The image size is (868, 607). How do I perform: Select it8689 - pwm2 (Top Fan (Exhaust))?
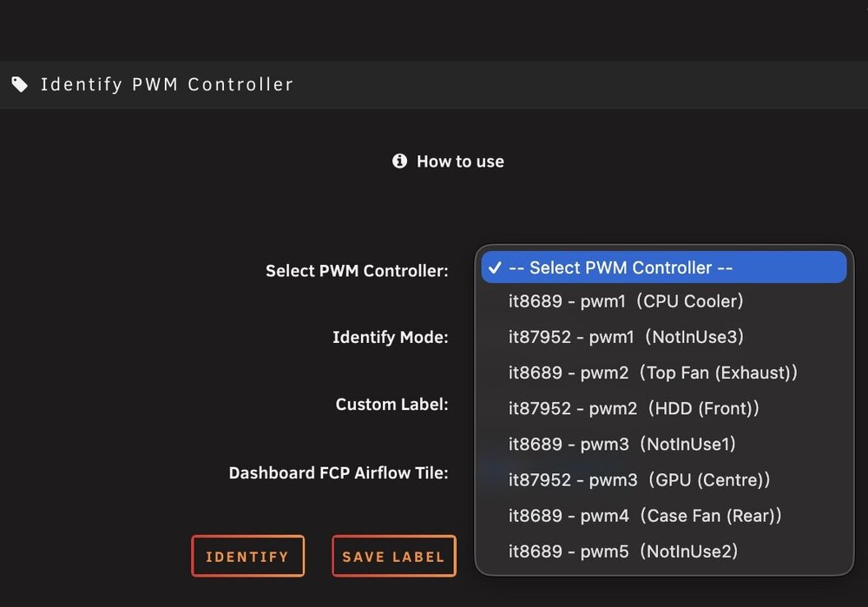click(664, 373)
